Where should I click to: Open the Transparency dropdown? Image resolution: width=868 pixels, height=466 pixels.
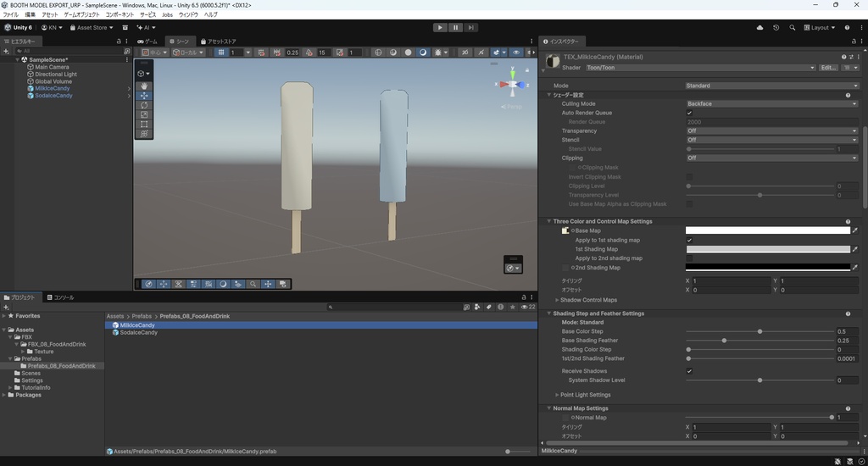771,131
